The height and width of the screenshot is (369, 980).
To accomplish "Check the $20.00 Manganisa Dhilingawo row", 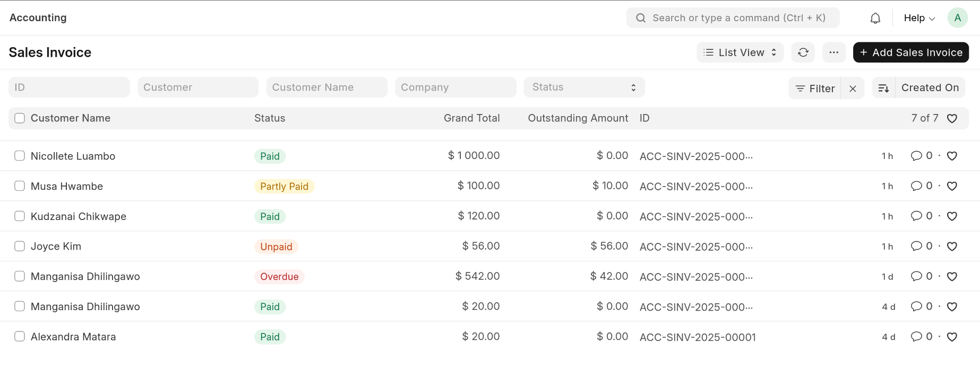I will click(x=20, y=306).
